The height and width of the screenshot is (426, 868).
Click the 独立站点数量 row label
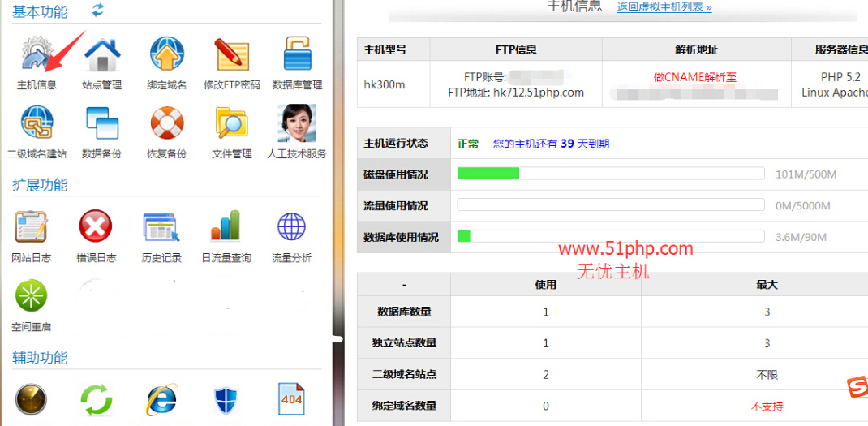click(404, 343)
